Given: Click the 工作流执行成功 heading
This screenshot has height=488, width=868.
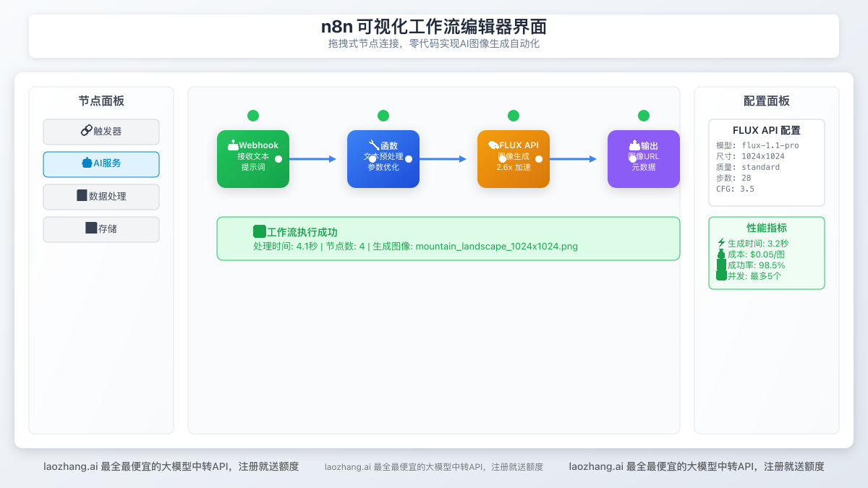Looking at the screenshot, I should [x=302, y=232].
